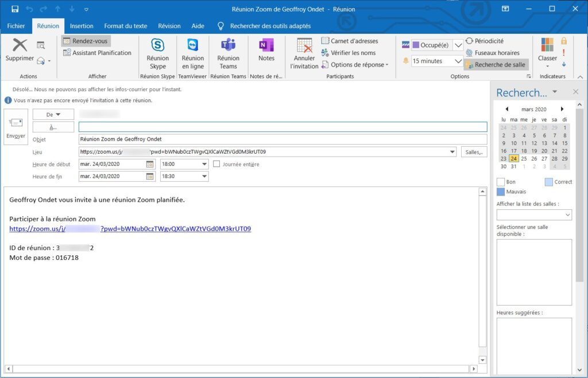Switch to the Insertion tab
This screenshot has width=588, height=378.
coord(82,26)
